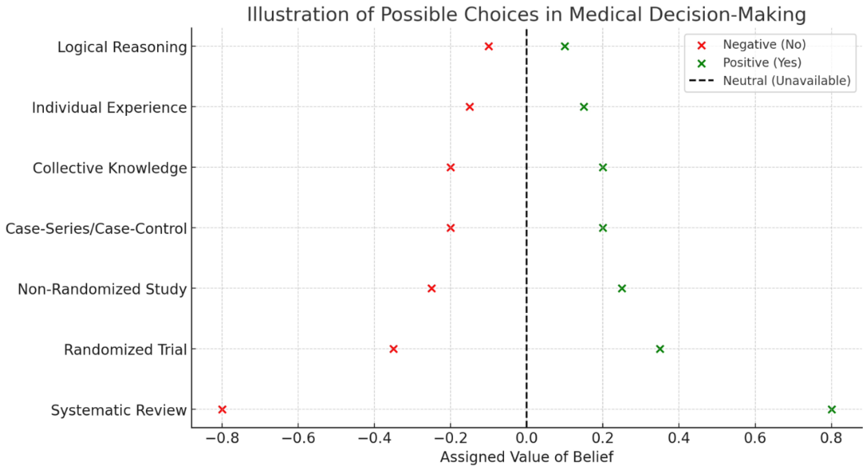Click the red Non-Randomized Study marker
Screen dimensions: 868x469
click(x=431, y=289)
